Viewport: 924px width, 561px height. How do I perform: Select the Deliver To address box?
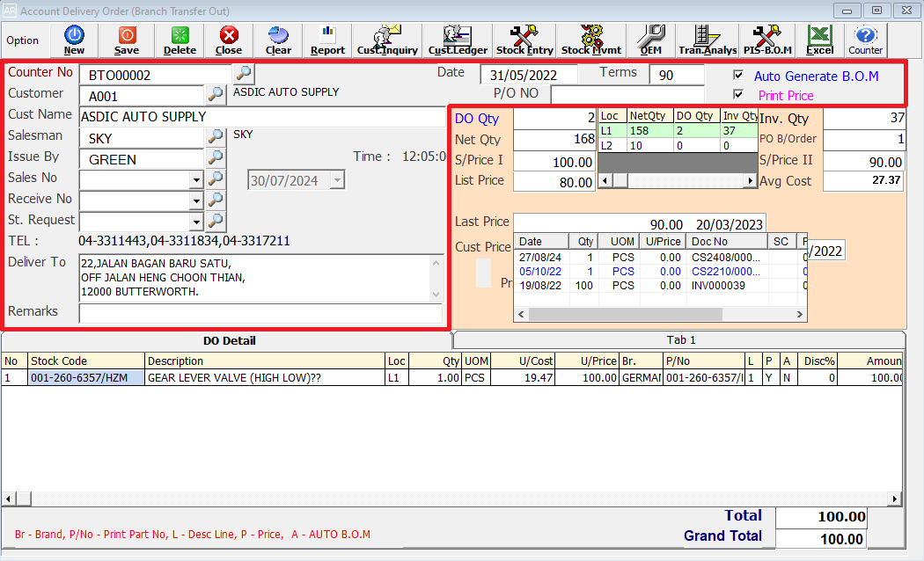coord(260,278)
